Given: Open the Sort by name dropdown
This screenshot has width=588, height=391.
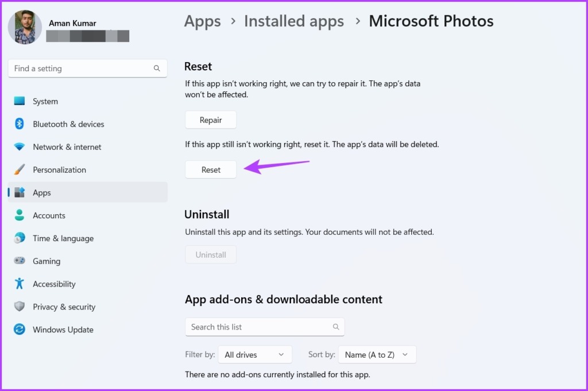Looking at the screenshot, I should pyautogui.click(x=377, y=354).
